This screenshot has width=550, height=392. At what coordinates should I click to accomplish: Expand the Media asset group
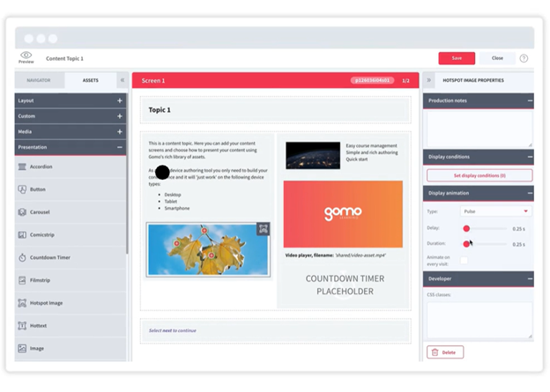[120, 131]
